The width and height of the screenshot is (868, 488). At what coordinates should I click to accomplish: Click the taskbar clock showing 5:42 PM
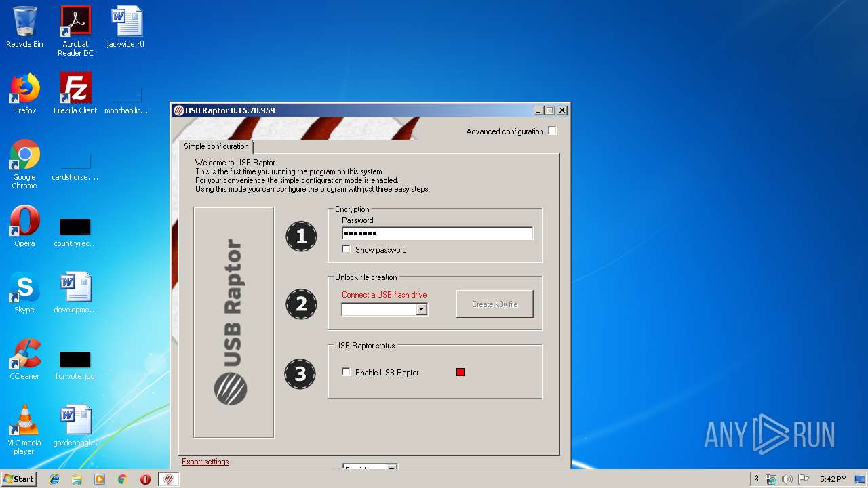(x=833, y=479)
